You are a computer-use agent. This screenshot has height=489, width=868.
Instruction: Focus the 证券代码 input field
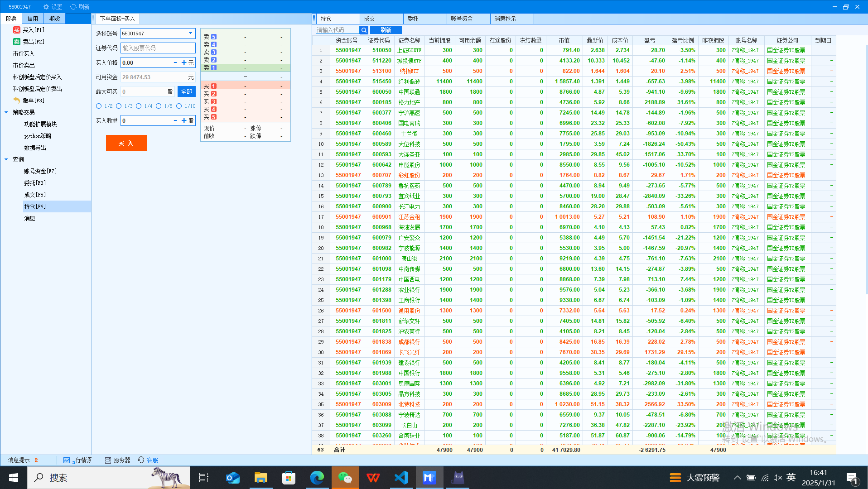[158, 48]
